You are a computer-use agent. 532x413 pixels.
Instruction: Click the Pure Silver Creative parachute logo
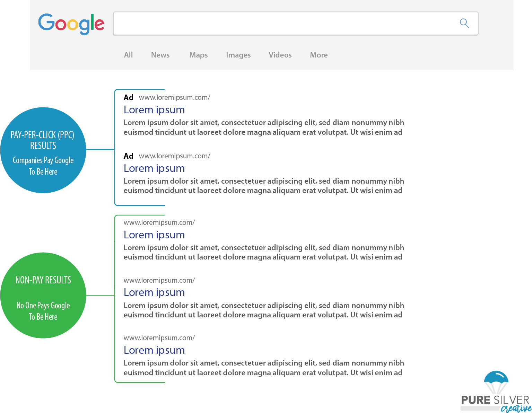point(496,392)
